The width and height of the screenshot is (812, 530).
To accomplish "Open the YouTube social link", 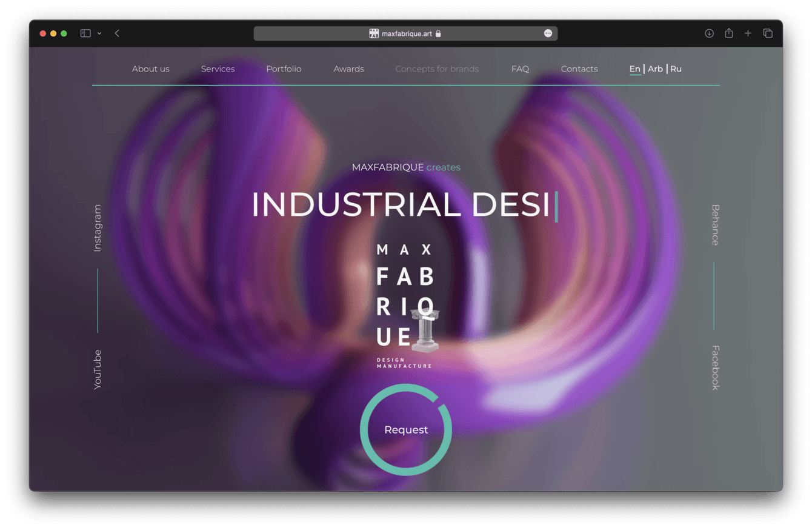I will pos(98,370).
